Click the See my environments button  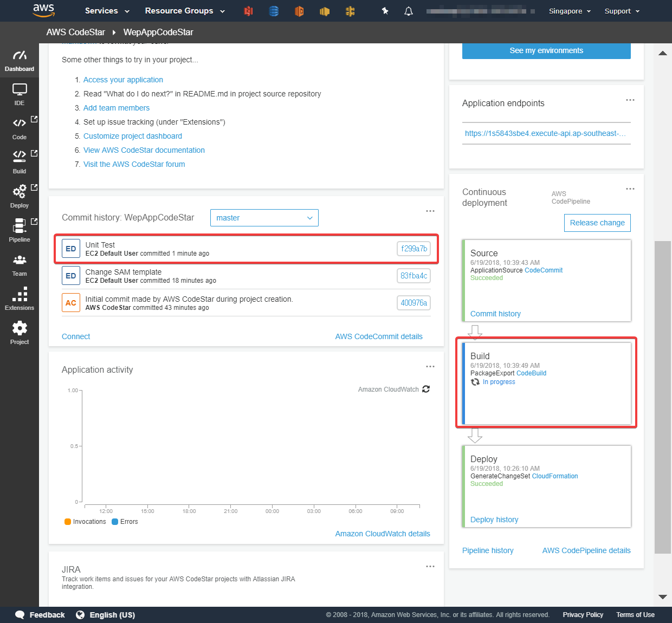(x=546, y=50)
